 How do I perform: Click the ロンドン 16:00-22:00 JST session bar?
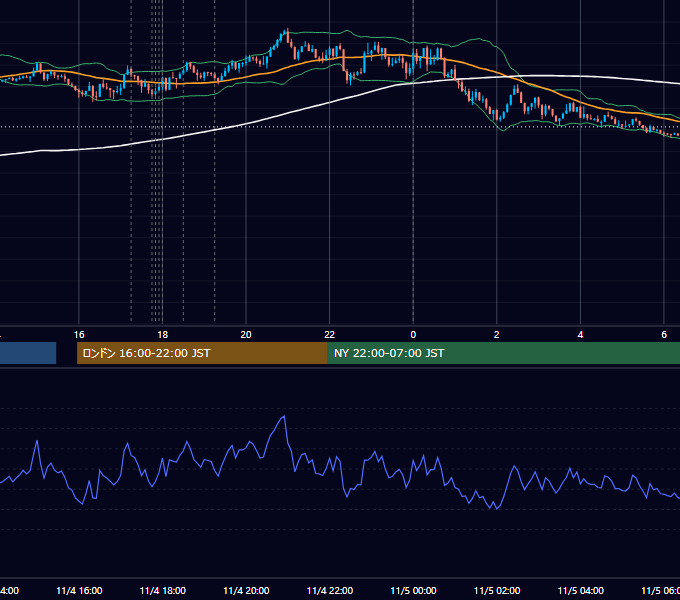tap(202, 353)
